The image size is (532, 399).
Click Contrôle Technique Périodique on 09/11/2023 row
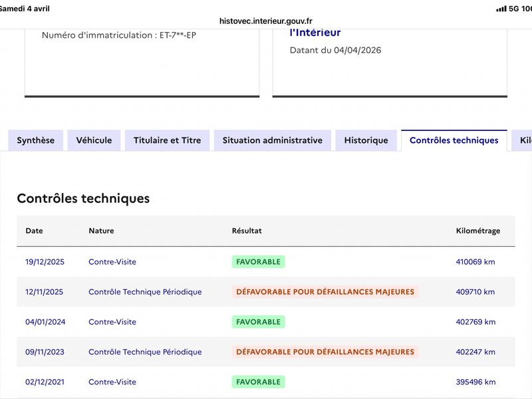pos(145,352)
